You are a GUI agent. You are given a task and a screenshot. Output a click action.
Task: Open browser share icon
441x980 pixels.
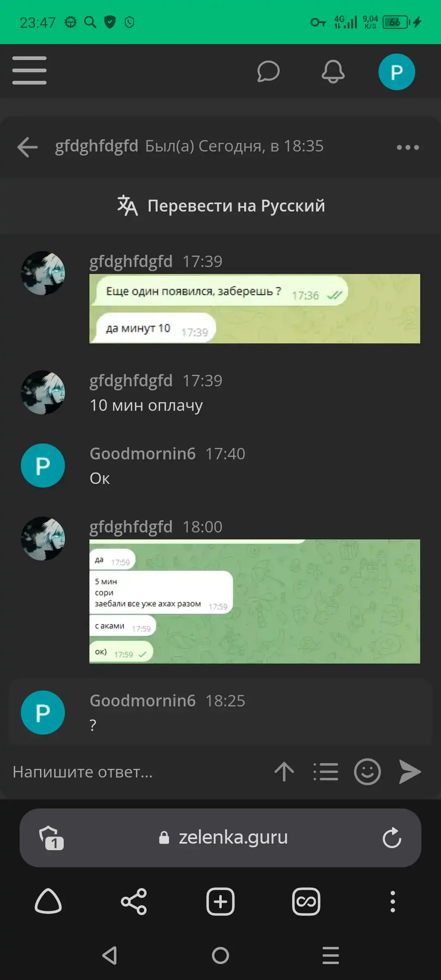pyautogui.click(x=134, y=901)
